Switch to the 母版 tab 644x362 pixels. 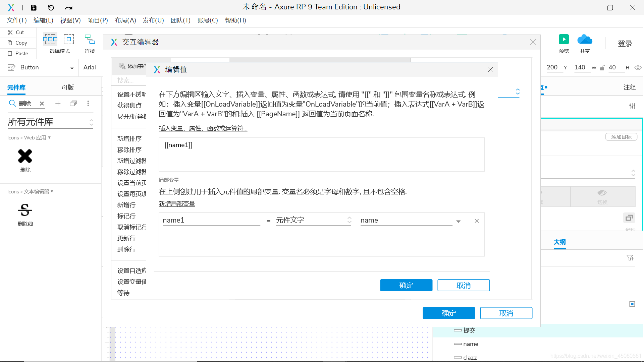68,87
